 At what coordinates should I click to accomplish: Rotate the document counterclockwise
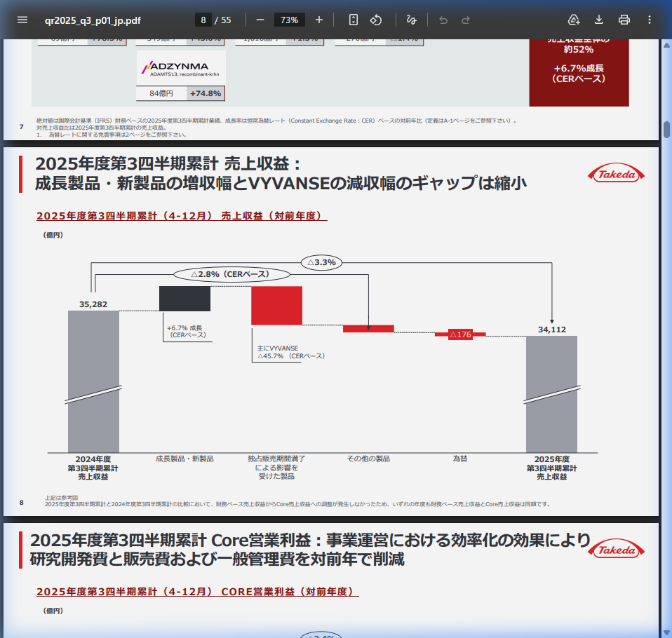coord(376,20)
